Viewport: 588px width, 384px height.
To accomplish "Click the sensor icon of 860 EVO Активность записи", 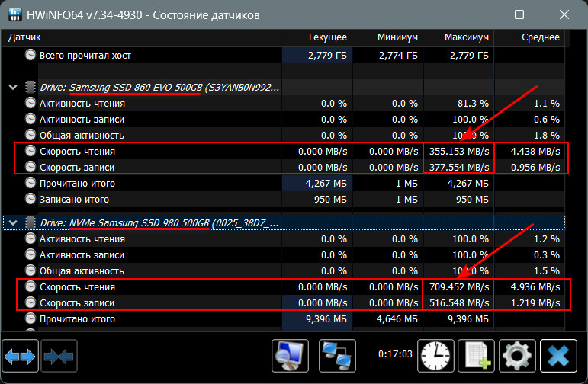I will [x=31, y=119].
